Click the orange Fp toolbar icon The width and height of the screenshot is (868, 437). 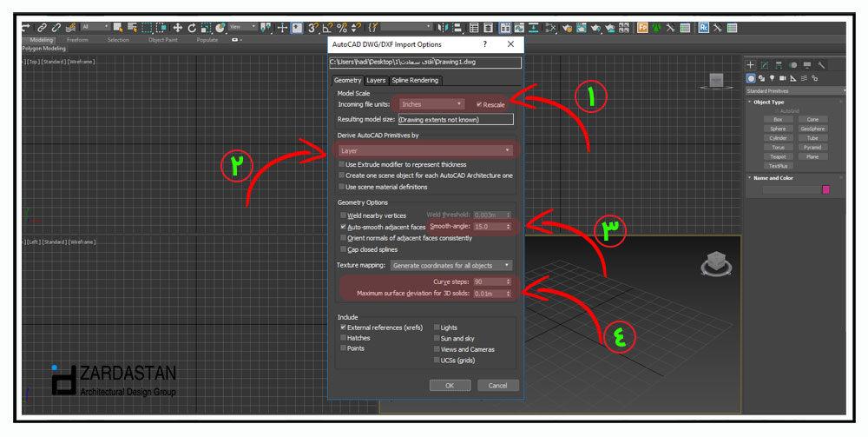pos(643,28)
